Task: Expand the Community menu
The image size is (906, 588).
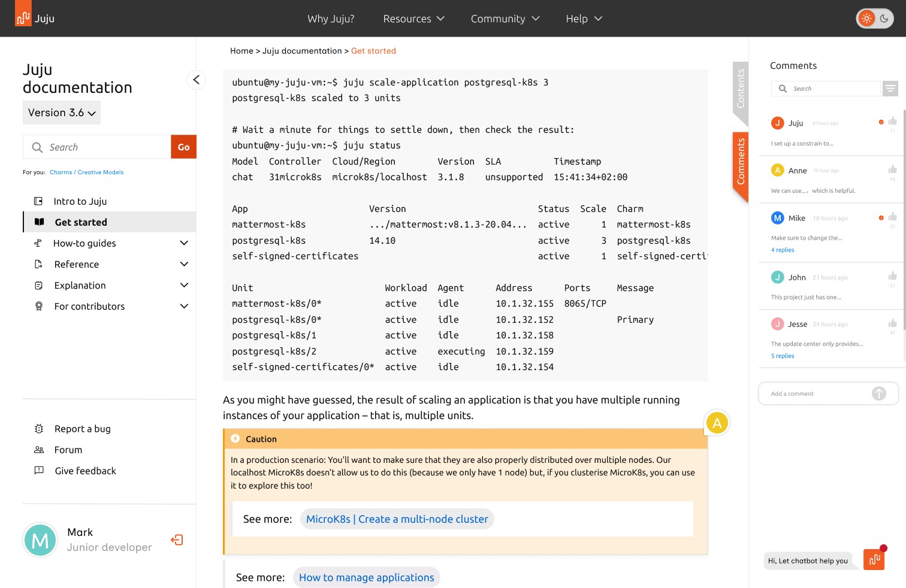Action: (505, 19)
